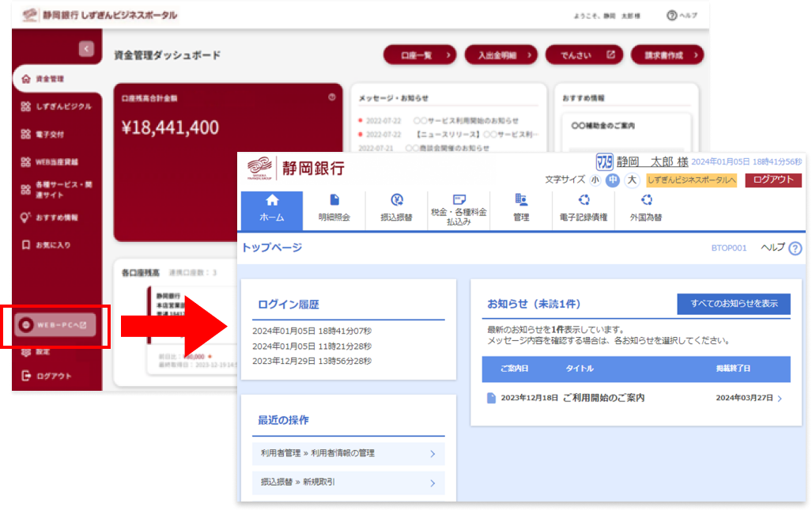Open ○○補助金のご案内 recommendation card

pyautogui.click(x=627, y=132)
